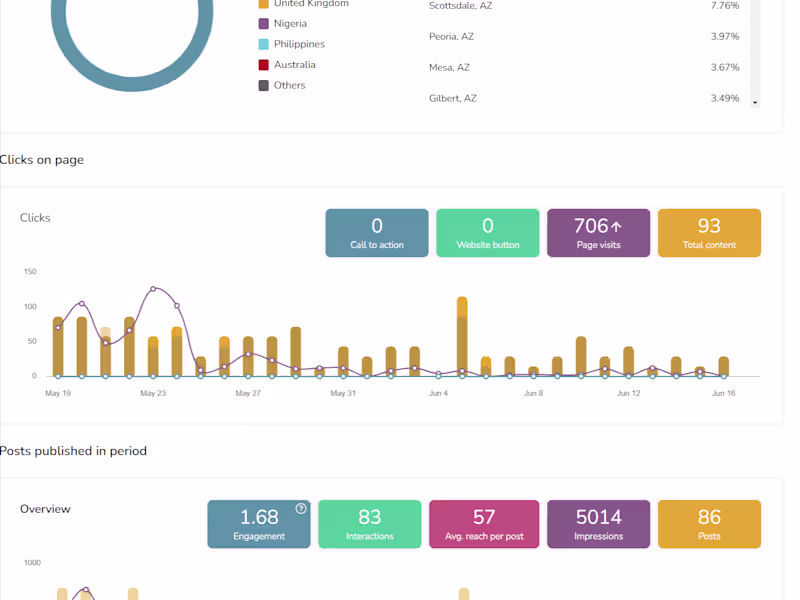This screenshot has height=600, width=800.
Task: Toggle the Australia red legend swatch
Action: (264, 65)
